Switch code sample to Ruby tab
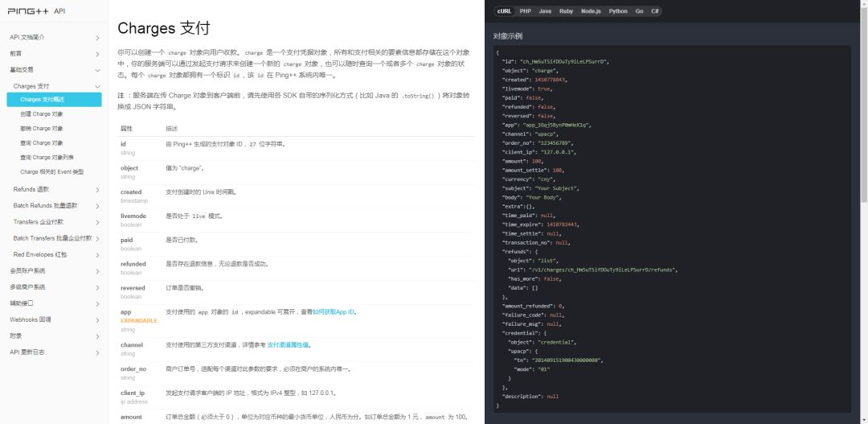This screenshot has width=868, height=424. click(x=567, y=11)
